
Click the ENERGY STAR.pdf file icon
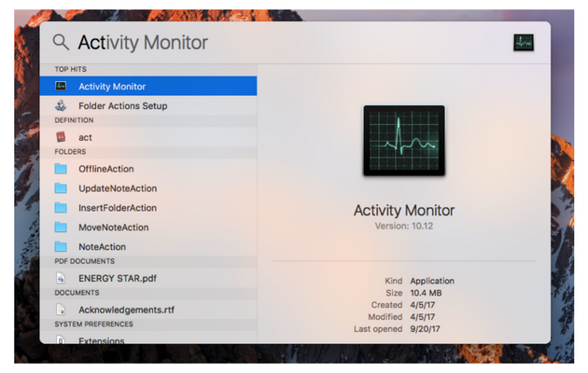click(61, 278)
